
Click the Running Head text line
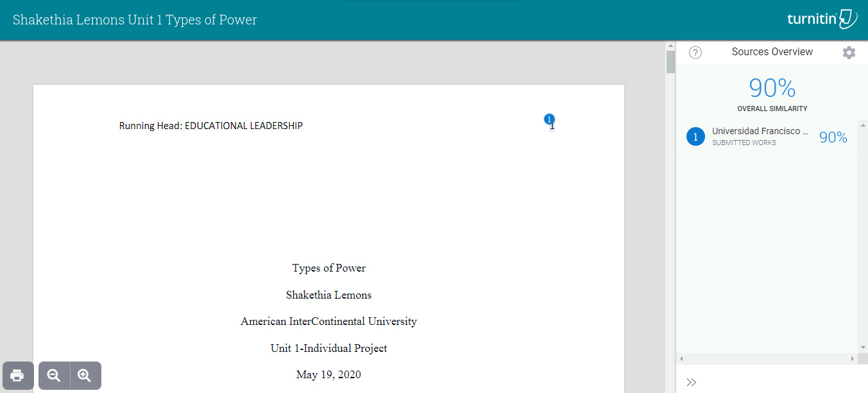tap(211, 126)
